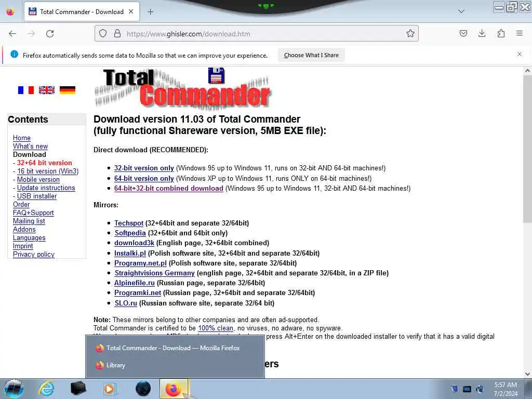The image size is (532, 399).
Task: Download the 64-bit+32-bit combined download
Action: click(x=169, y=188)
